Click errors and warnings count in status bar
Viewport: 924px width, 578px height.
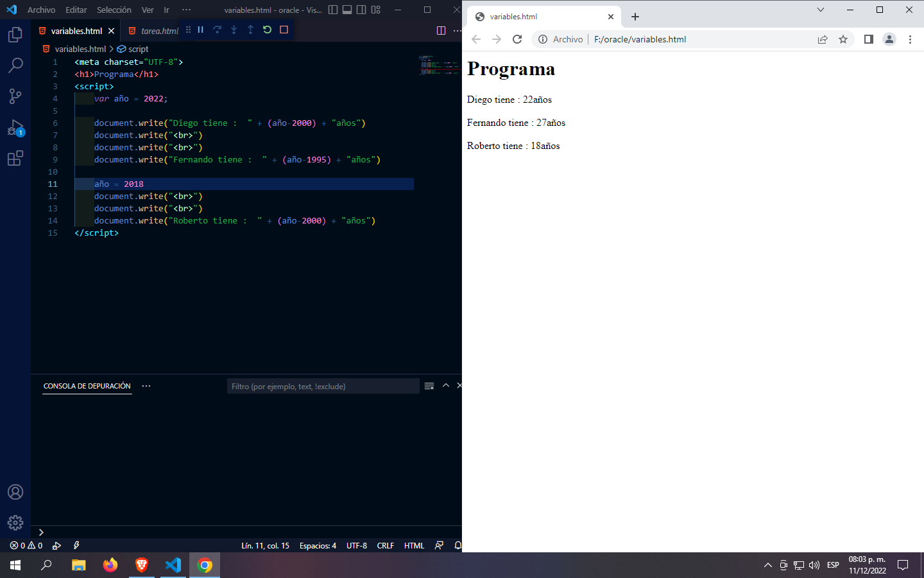[x=26, y=545]
